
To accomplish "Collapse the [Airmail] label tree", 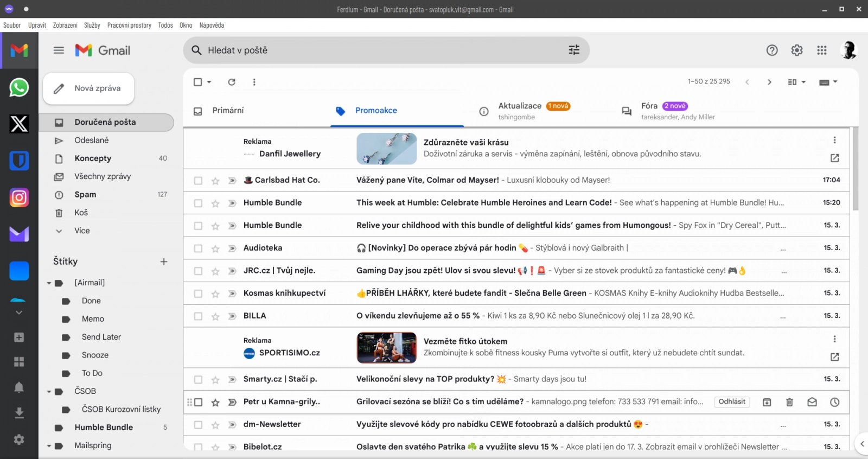I will click(x=49, y=283).
